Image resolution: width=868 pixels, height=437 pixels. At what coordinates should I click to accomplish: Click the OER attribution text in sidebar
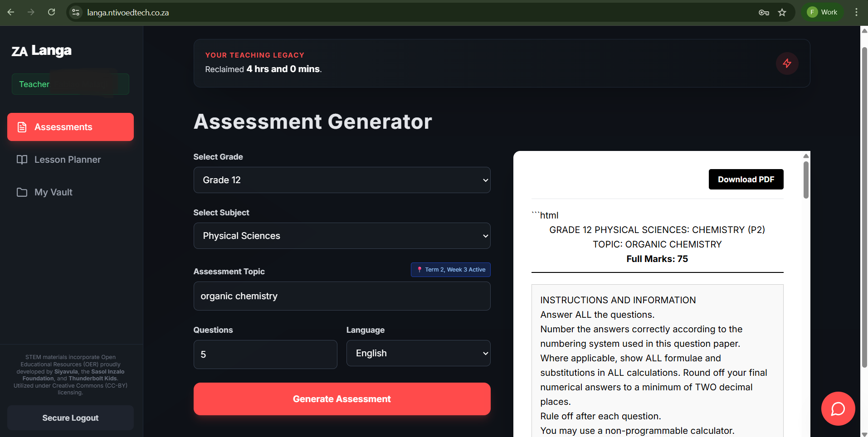pos(70,375)
